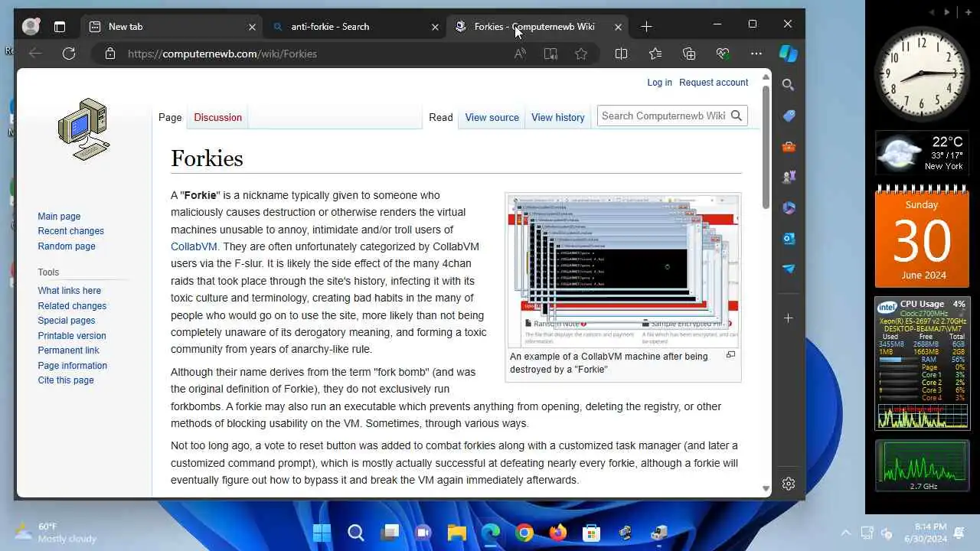Go to Main page sidebar link
Viewport: 980px width, 551px height.
point(59,217)
